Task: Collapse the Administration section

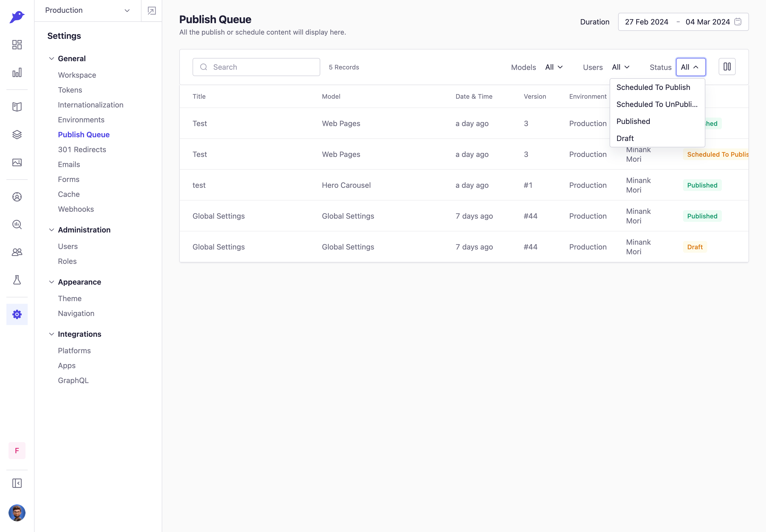Action: 52,230
